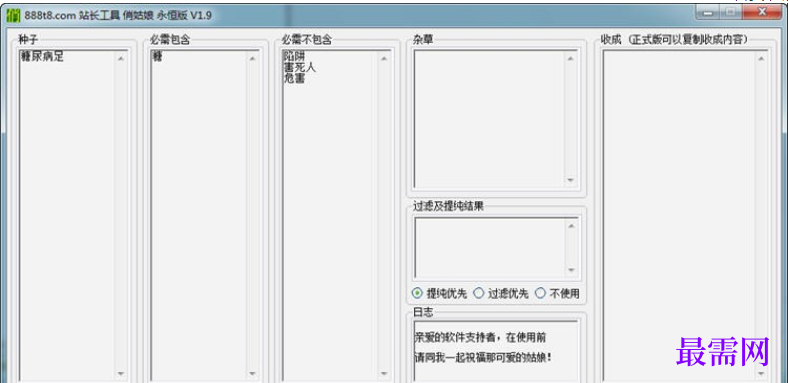Click the 过滤及提纯结果 down scroll arrow

coord(571,270)
